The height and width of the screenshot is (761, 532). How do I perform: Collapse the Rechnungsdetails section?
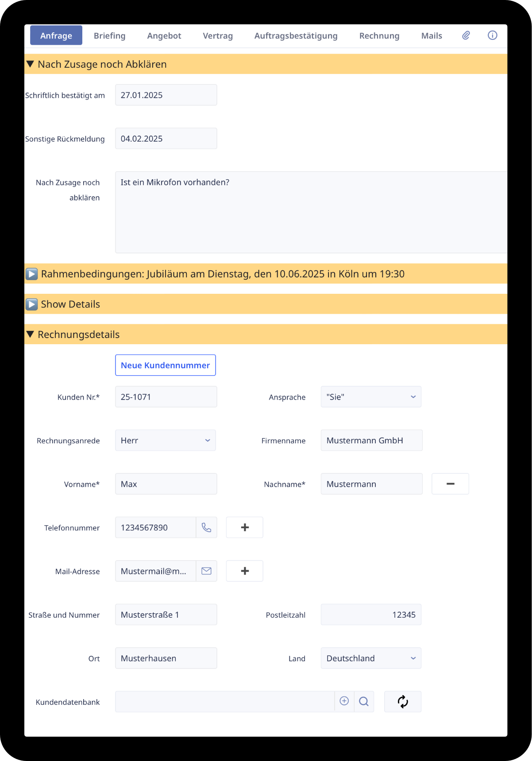31,334
